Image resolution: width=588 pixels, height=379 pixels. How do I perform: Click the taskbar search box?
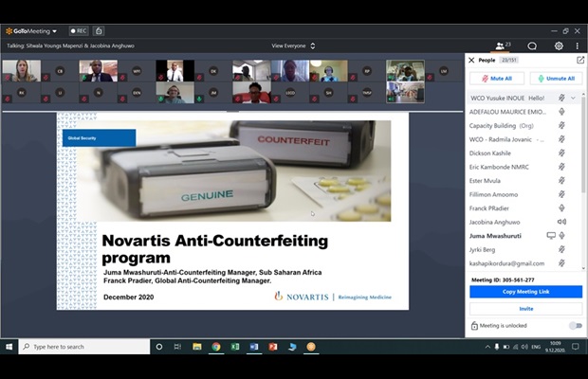[84, 347]
